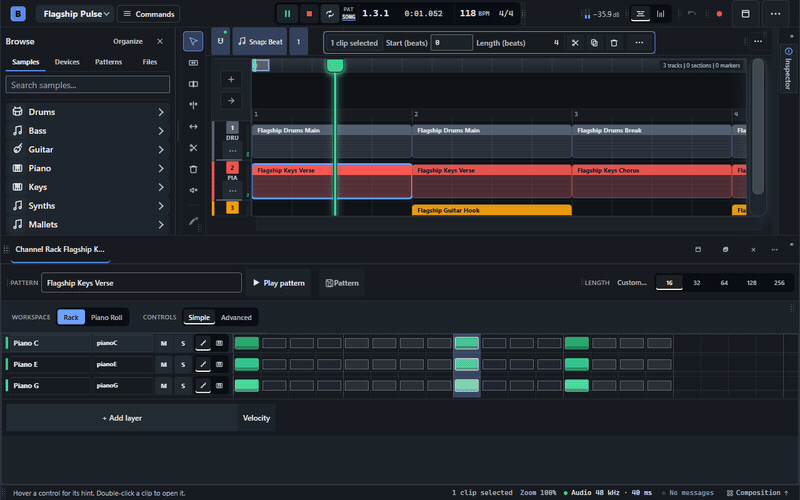The width and height of the screenshot is (800, 500).
Task: Select the mute speaker tool
Action: click(193, 190)
